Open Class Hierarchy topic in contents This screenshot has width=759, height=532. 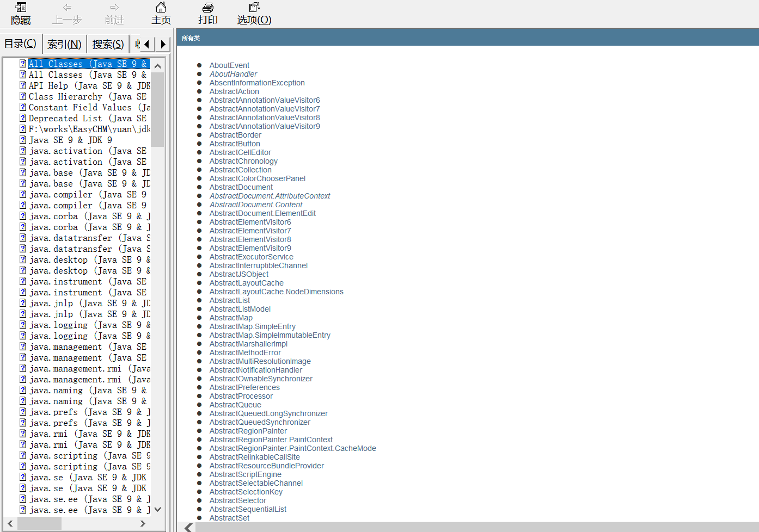[x=87, y=96]
